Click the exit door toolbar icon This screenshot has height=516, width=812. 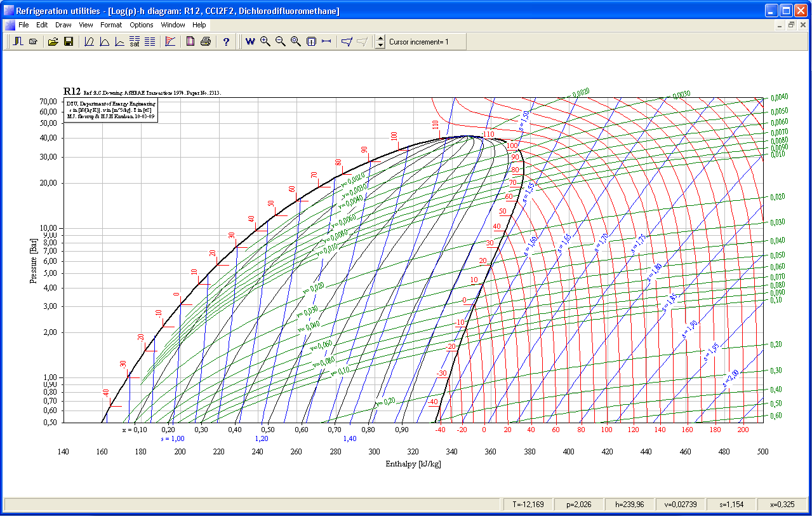[18, 41]
